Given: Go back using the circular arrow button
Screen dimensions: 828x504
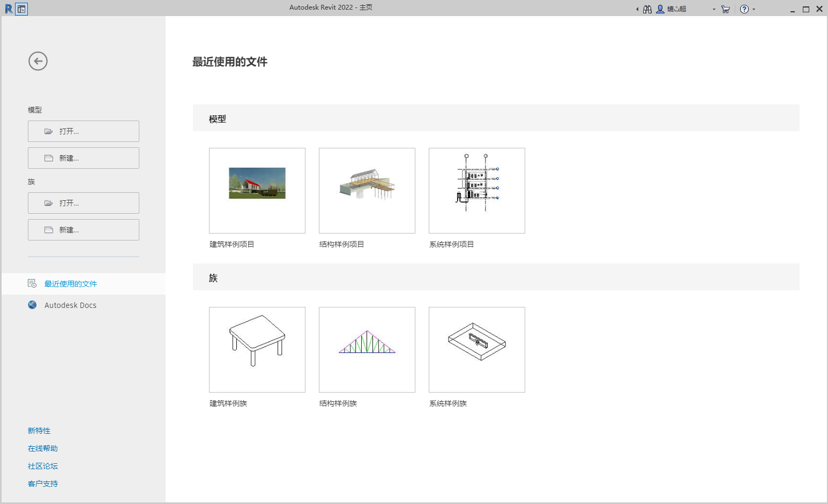Looking at the screenshot, I should [38, 61].
